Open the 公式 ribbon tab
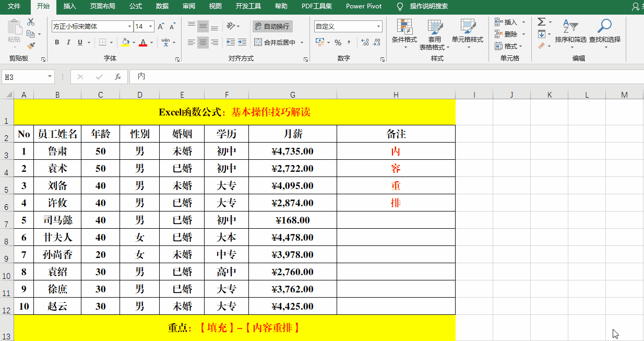The height and width of the screenshot is (341, 644). 135,6
